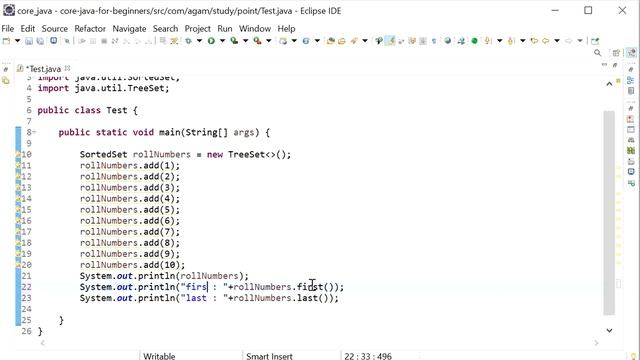Image resolution: width=640 pixels, height=360 pixels.
Task: Expand the New Java Class dropdown
Action: (317, 41)
